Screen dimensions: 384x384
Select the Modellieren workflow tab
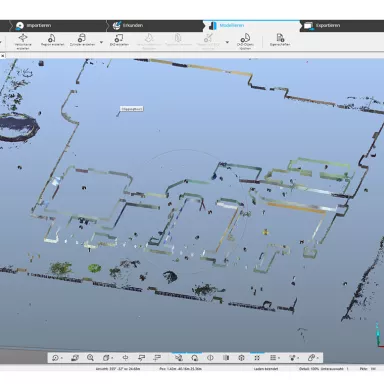[252, 26]
